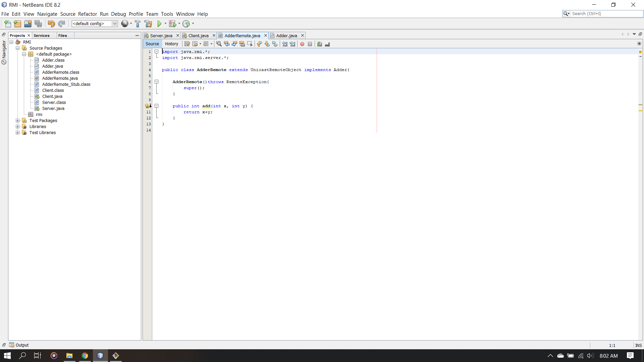
Task: Shift the current line right using the indent icon
Action: pos(293,44)
